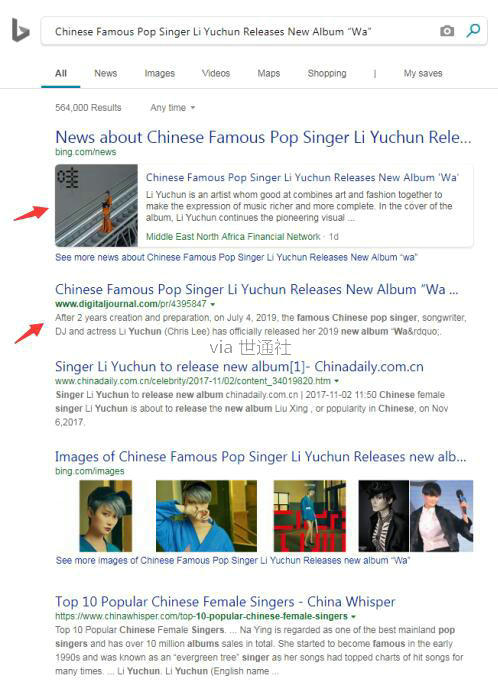498x694 pixels.
Task: Open dropdown arrow beside digitaljournal.com URL
Action: 213,305
